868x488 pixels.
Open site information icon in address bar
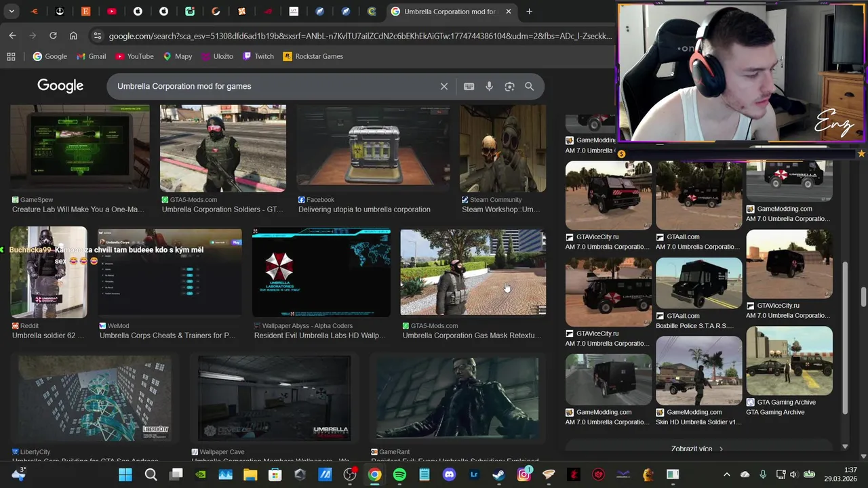click(x=97, y=36)
